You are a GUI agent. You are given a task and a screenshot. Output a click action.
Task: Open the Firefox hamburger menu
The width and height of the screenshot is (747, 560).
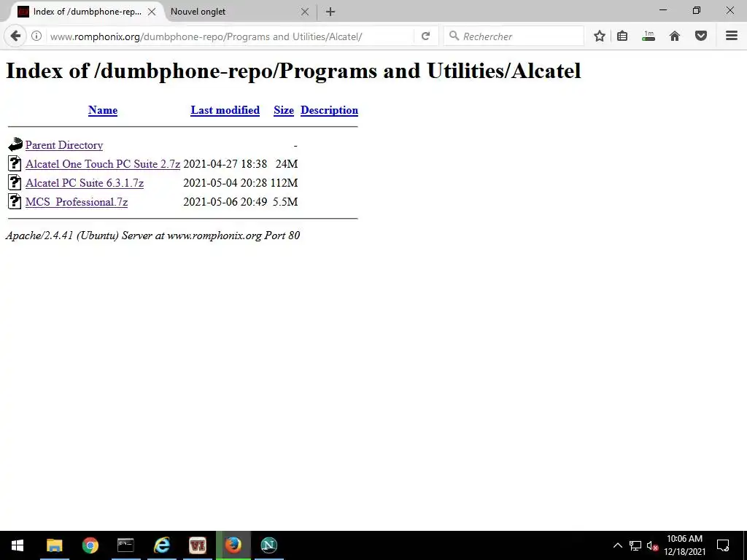coord(731,36)
